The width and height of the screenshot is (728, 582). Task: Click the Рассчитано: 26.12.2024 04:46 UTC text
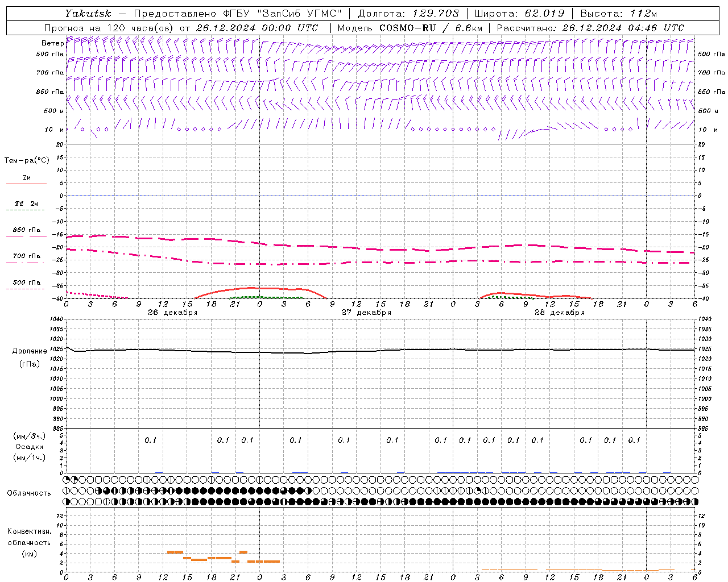tap(590, 28)
